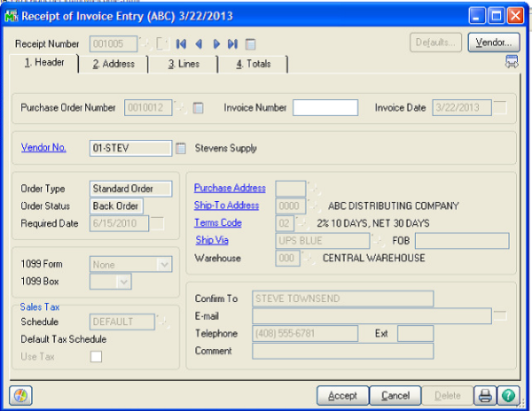Toggle the Use Tax checkbox
Image resolution: width=532 pixels, height=411 pixels.
point(96,356)
